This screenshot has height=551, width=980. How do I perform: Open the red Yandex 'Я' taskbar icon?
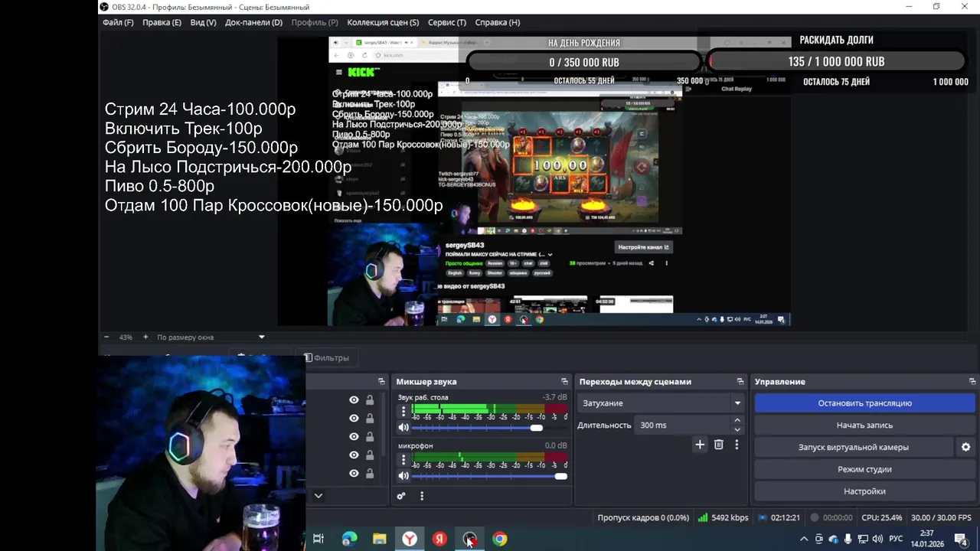tap(439, 539)
